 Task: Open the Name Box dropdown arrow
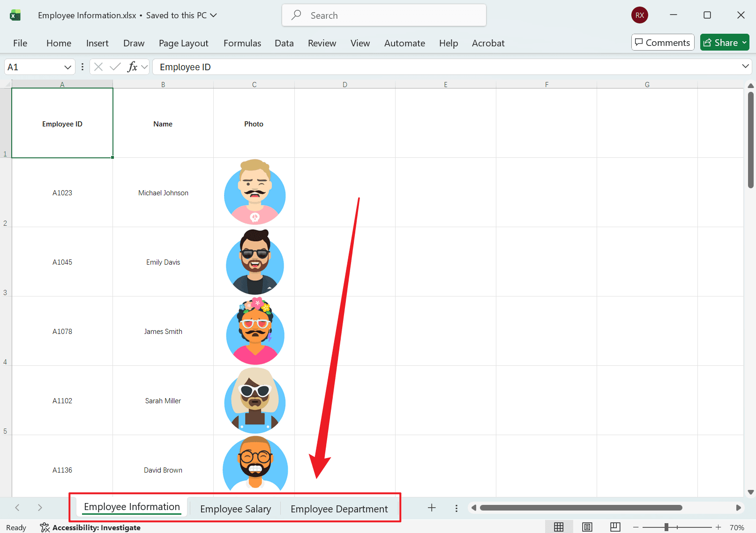(x=67, y=67)
